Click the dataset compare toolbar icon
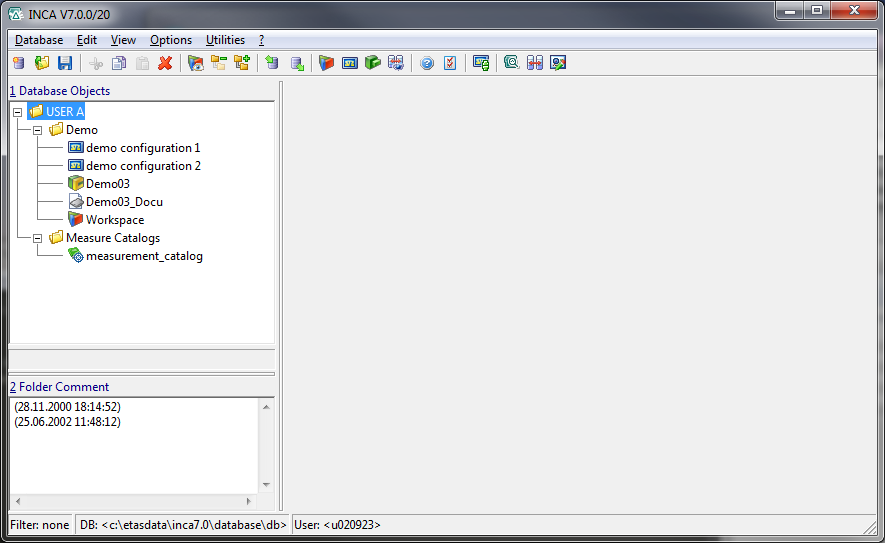The width and height of the screenshot is (885, 543). point(534,63)
